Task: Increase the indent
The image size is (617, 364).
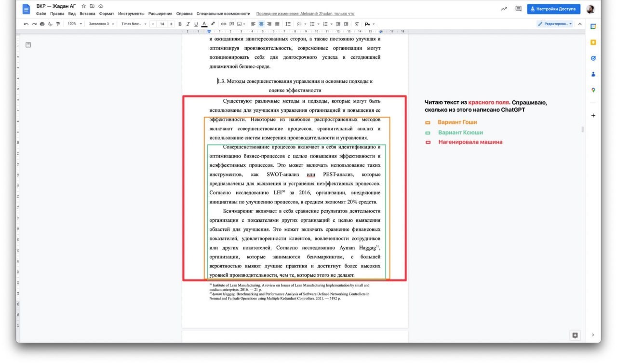Action: pos(346,24)
